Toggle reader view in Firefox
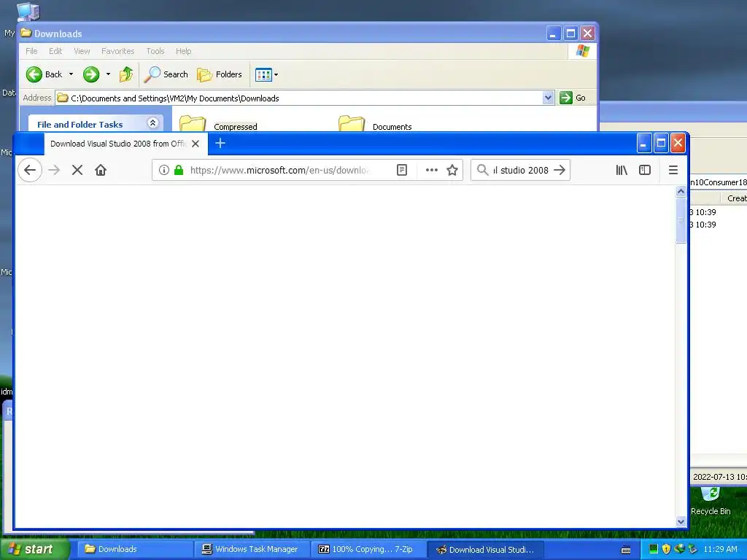The height and width of the screenshot is (560, 747). tap(402, 170)
